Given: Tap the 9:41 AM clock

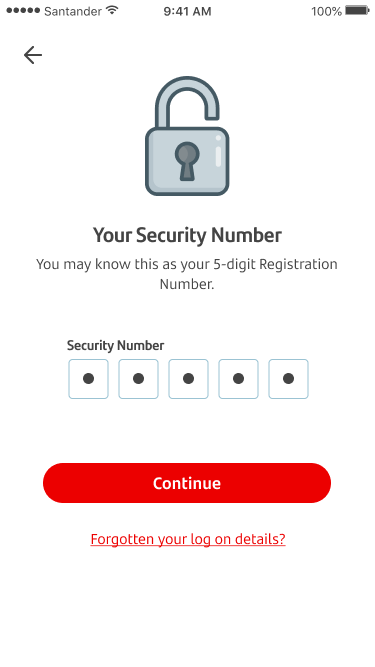Looking at the screenshot, I should (x=188, y=11).
